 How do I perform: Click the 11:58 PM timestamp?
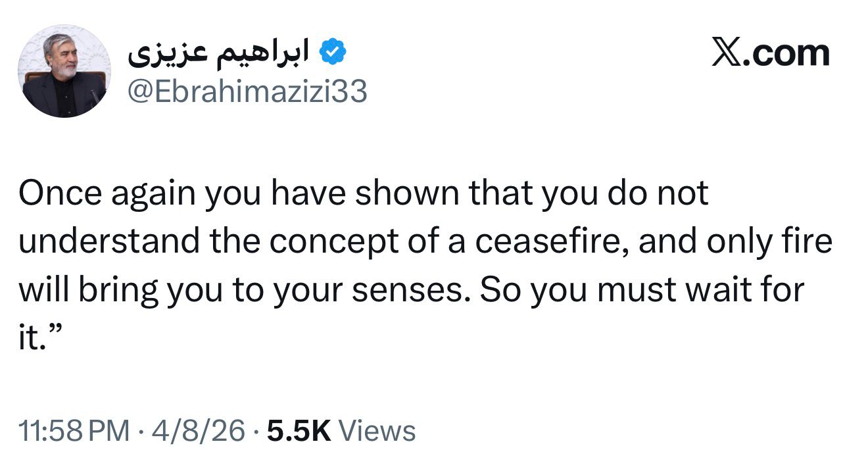coord(74,431)
